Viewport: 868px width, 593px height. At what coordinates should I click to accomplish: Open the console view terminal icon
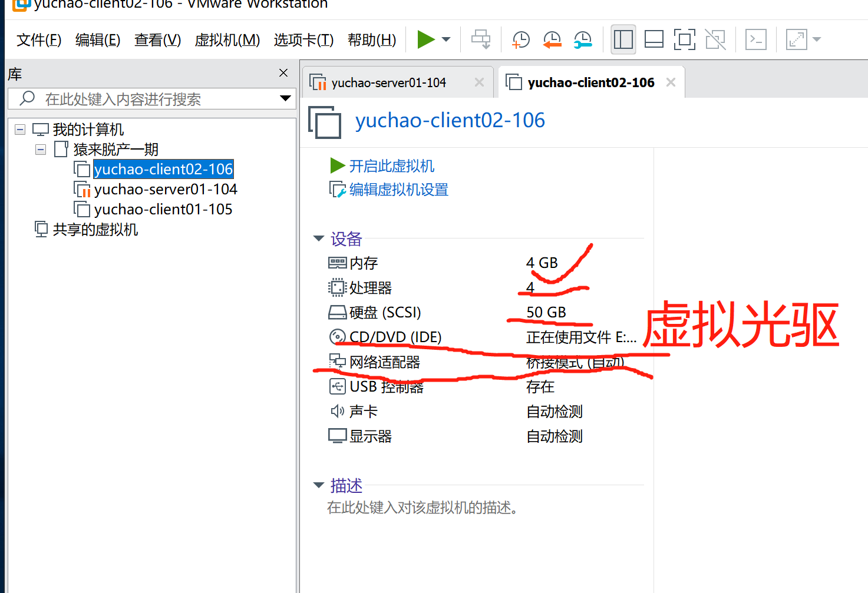click(x=756, y=39)
